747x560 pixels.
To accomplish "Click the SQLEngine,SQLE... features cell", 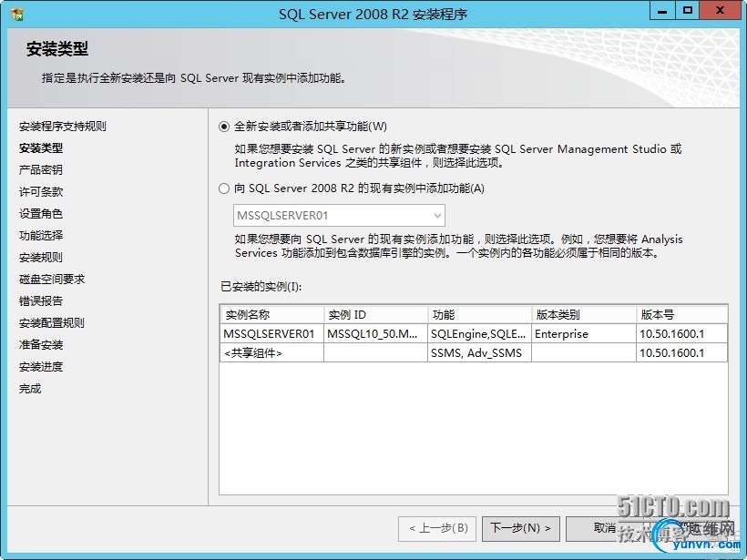I will pos(479,334).
